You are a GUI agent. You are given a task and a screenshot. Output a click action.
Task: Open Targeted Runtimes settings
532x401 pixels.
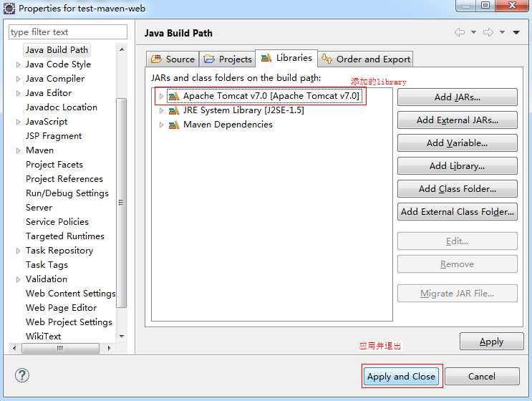point(65,236)
